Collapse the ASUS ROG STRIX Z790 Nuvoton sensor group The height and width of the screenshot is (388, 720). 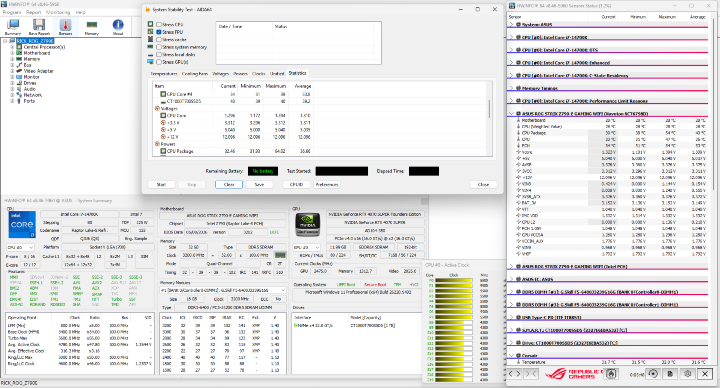[x=512, y=113]
